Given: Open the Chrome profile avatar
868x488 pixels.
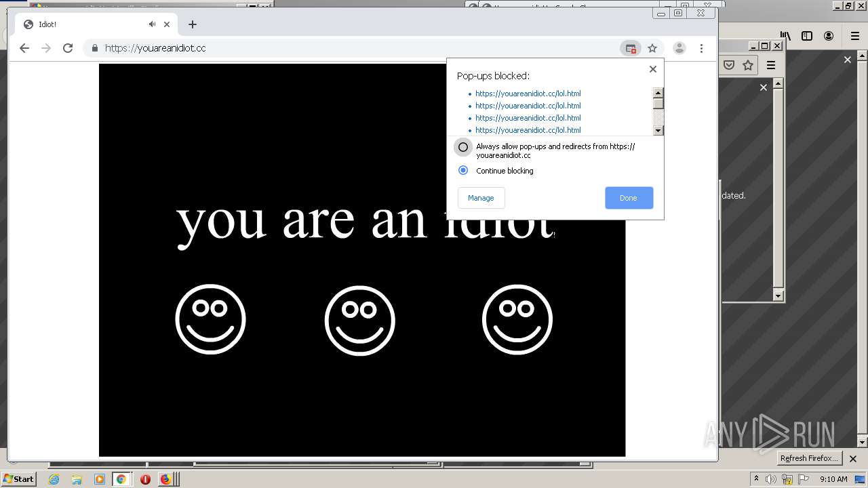Looking at the screenshot, I should point(679,48).
